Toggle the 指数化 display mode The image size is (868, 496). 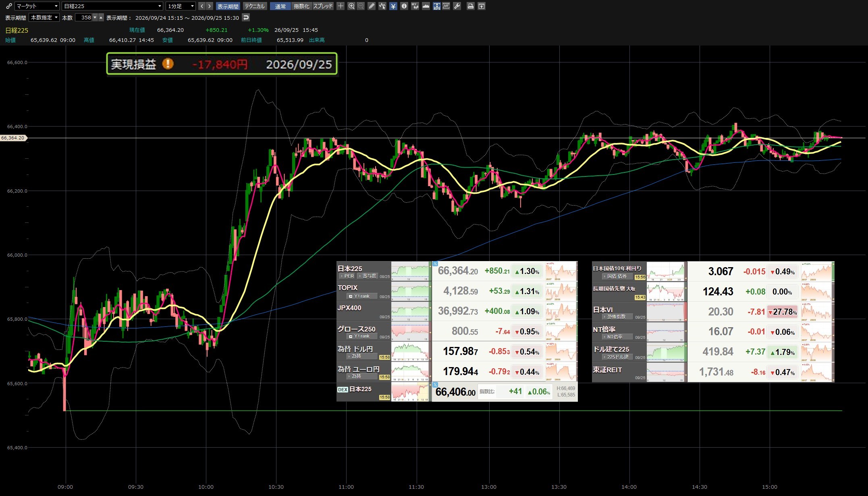(x=301, y=6)
